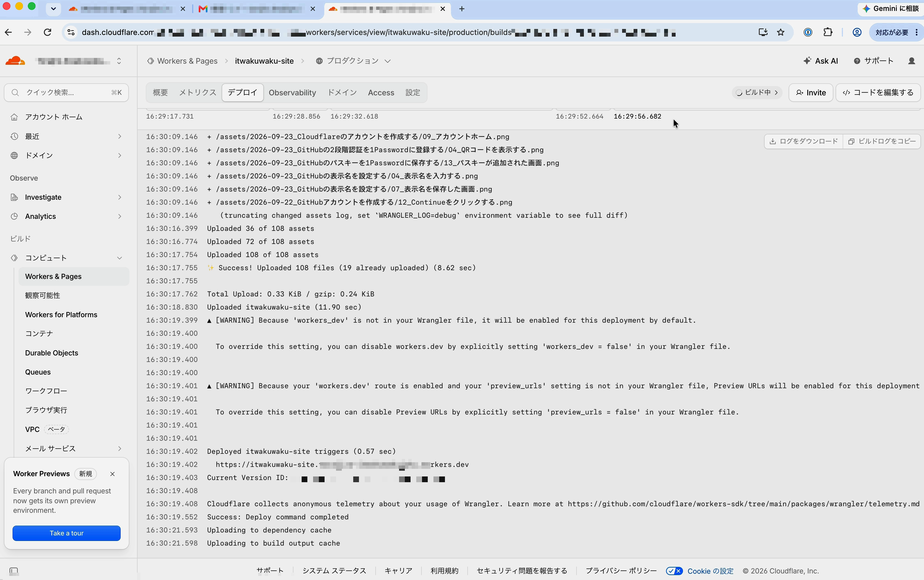The height and width of the screenshot is (580, 924).
Task: Download log with ログをダウンロード
Action: pyautogui.click(x=804, y=141)
